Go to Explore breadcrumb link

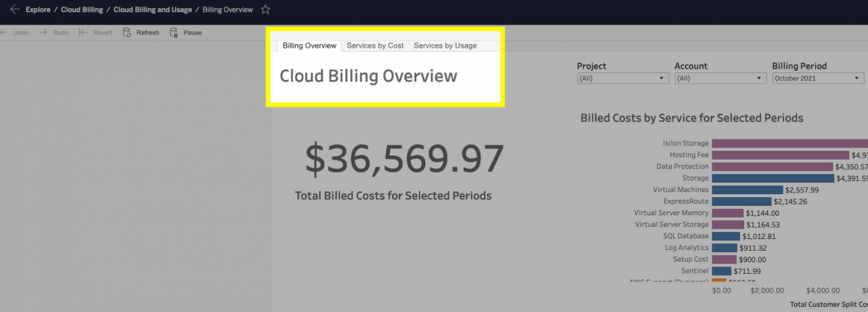[38, 10]
